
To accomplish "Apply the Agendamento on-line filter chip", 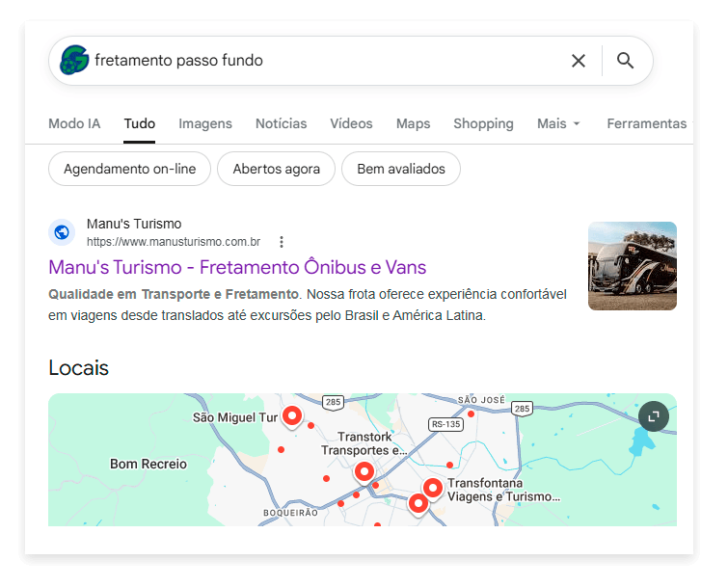I will [129, 169].
